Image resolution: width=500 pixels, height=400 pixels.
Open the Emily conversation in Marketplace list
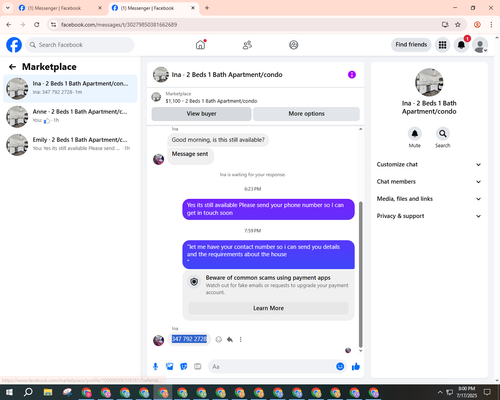70,144
